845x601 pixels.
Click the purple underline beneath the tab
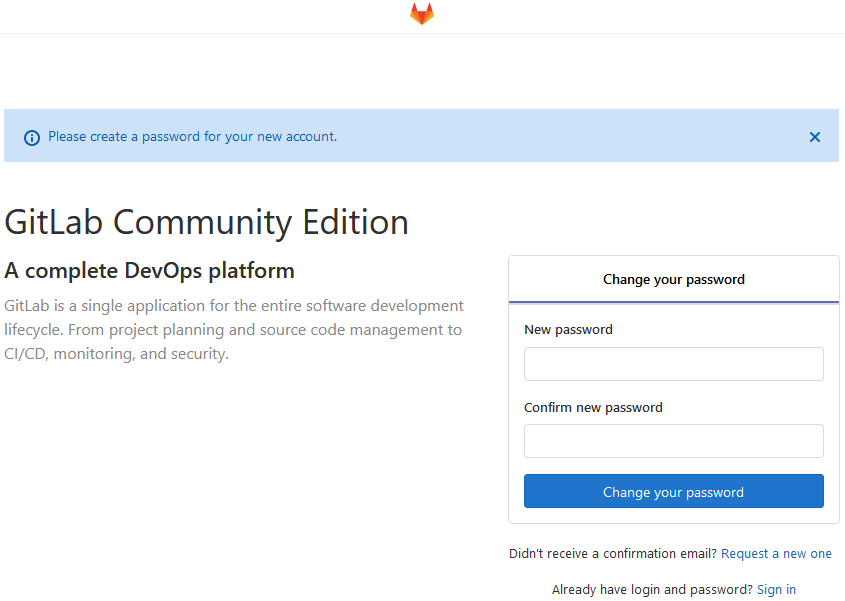(673, 302)
